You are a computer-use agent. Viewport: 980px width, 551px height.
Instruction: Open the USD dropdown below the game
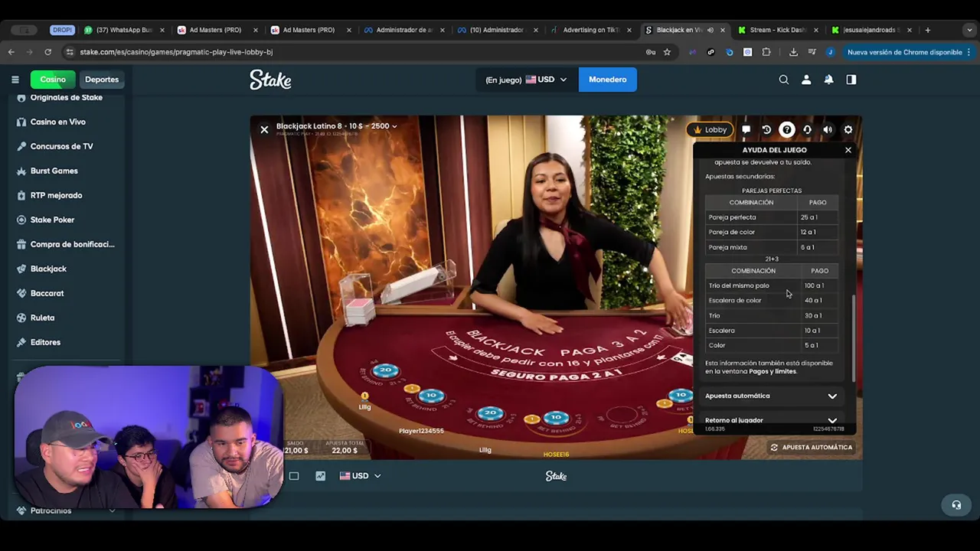point(360,476)
